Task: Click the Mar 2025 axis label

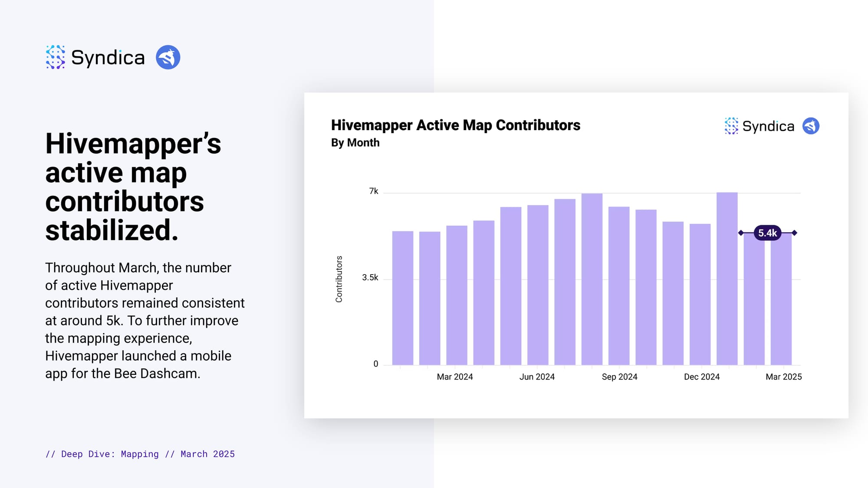Action: point(783,377)
